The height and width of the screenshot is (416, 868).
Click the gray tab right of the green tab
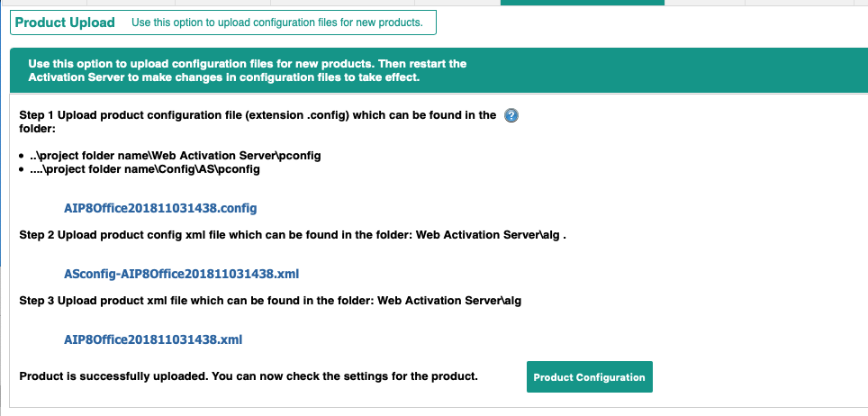tap(705, 3)
